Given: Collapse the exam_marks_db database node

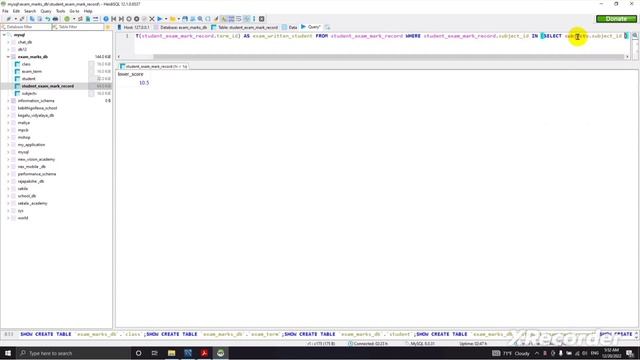Looking at the screenshot, I should tap(8, 57).
